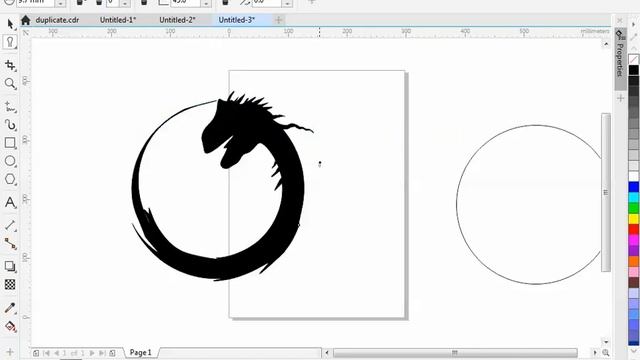Click the vertical scrollbar down arrow
The height and width of the screenshot is (360, 640).
click(606, 342)
